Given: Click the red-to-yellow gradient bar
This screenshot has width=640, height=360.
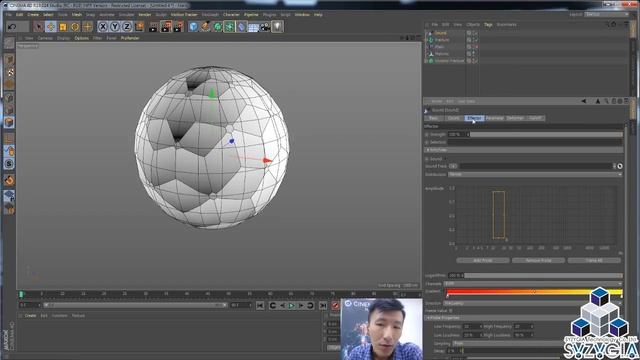Looking at the screenshot, I should click(x=534, y=292).
